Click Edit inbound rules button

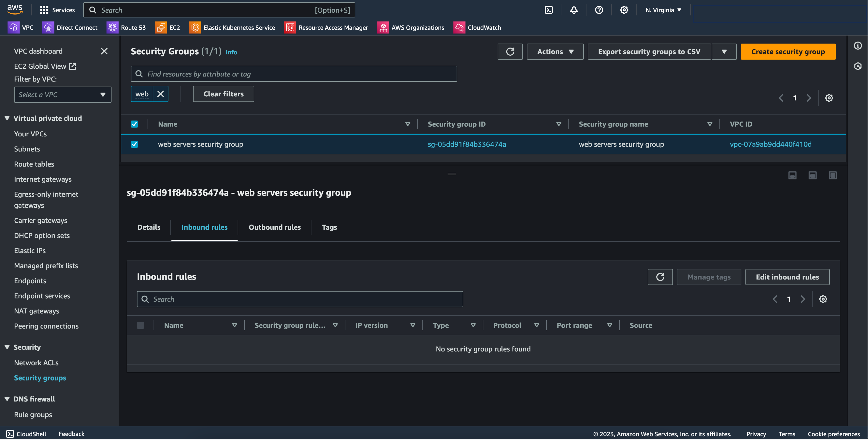tap(787, 277)
